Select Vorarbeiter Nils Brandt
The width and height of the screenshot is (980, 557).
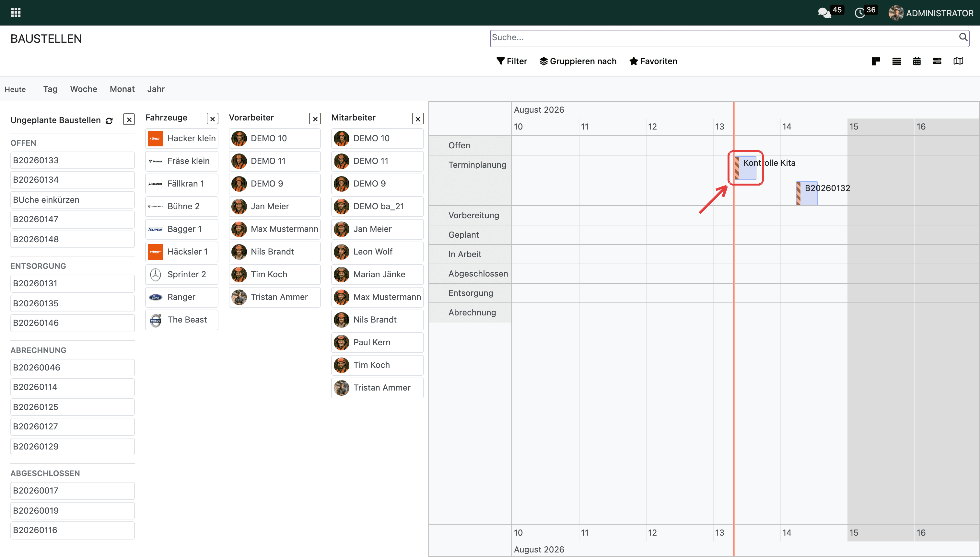coord(274,252)
